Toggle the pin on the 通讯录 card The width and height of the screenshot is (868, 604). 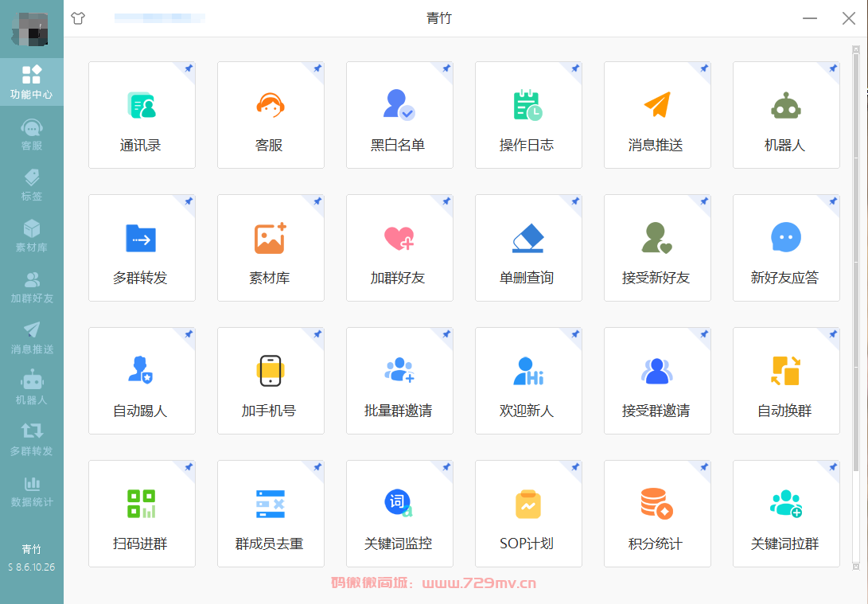(x=188, y=69)
